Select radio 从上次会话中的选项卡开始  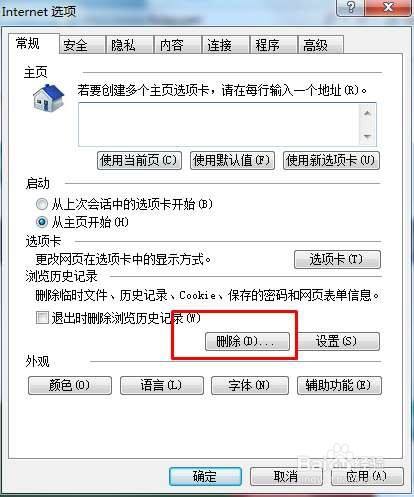click(42, 204)
